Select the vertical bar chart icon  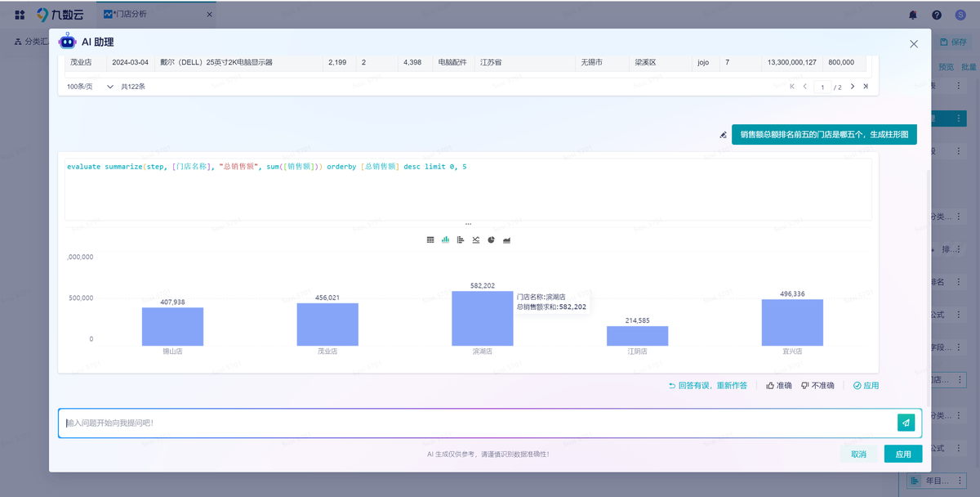[x=445, y=240]
